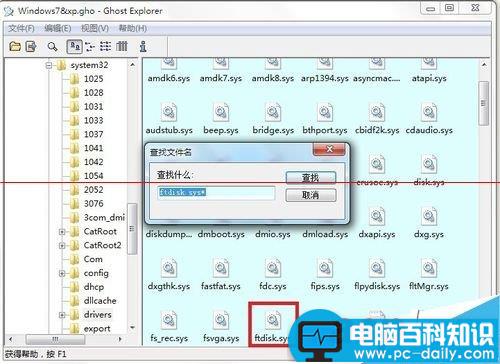The image size is (500, 364).
Task: Open the 文件(F) menu
Action: tap(21, 29)
